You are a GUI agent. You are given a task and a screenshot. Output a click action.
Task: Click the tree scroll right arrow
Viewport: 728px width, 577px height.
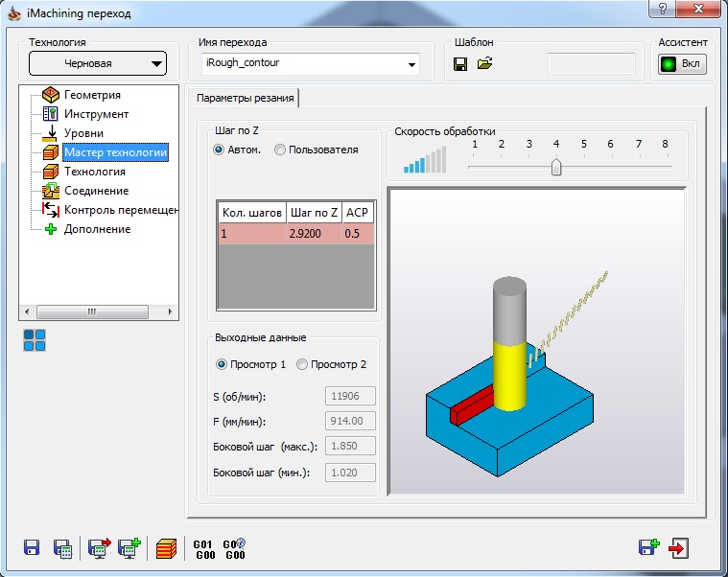pyautogui.click(x=170, y=312)
